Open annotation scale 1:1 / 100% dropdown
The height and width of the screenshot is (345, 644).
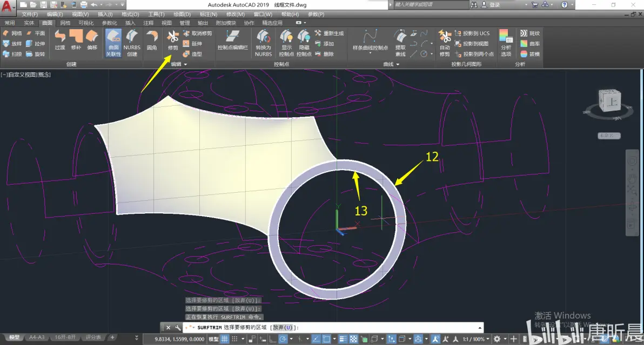click(477, 339)
